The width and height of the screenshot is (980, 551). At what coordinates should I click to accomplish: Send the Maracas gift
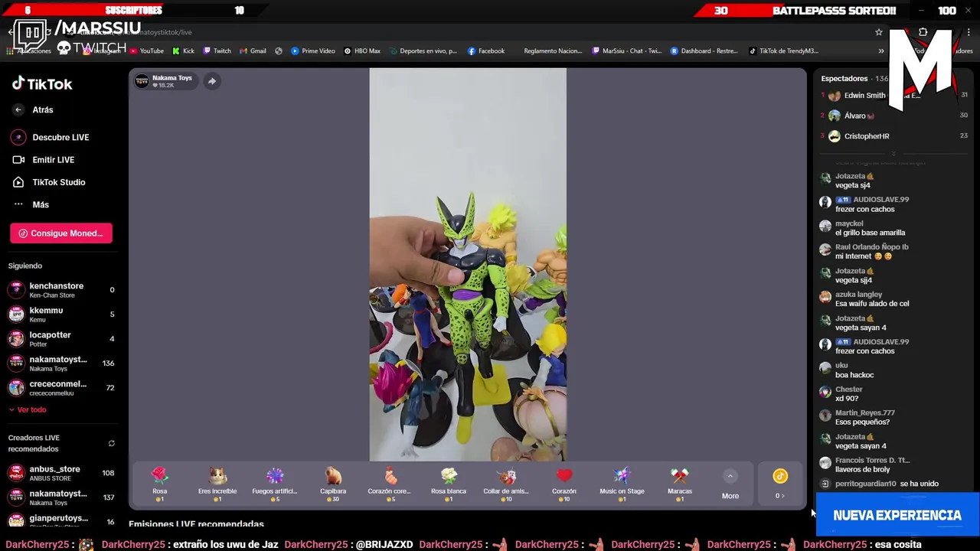point(680,484)
